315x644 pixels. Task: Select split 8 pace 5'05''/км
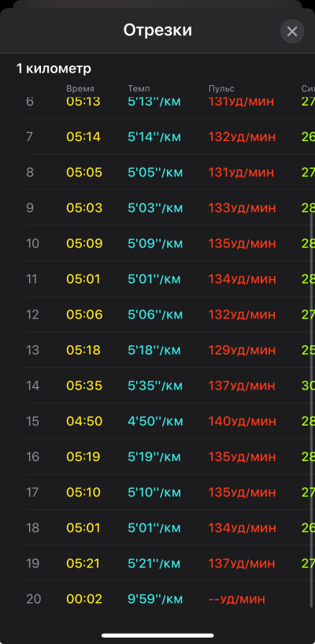(x=155, y=173)
